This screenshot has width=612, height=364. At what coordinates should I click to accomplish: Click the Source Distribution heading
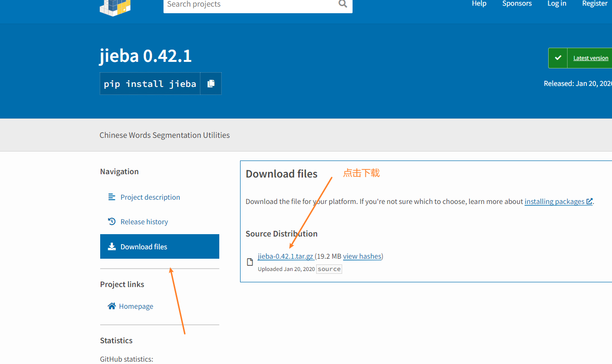coord(282,234)
